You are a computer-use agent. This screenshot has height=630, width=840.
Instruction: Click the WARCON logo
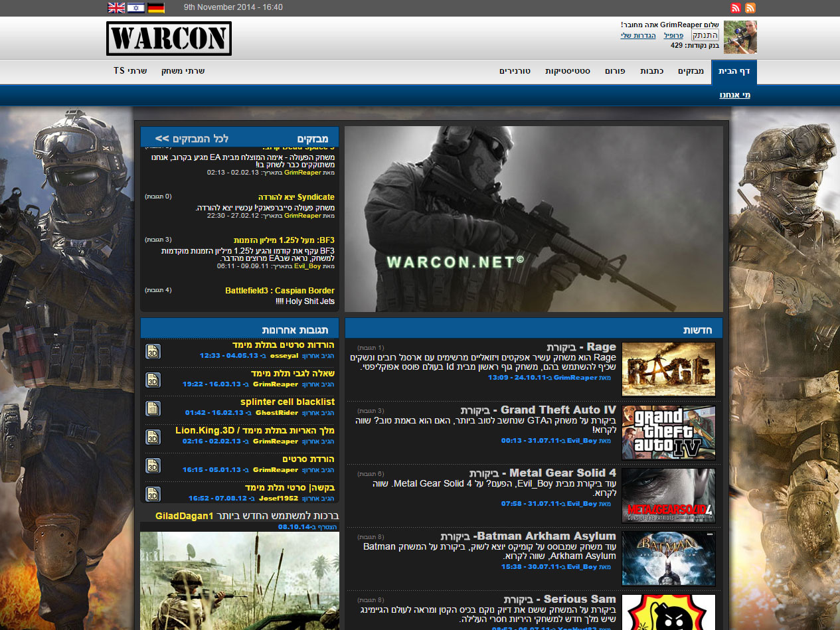[169, 39]
